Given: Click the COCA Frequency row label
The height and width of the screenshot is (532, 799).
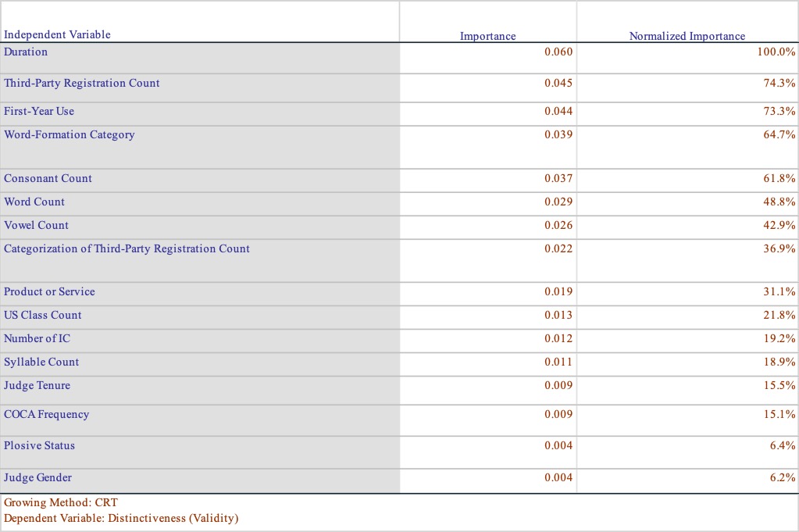Looking at the screenshot, I should [x=46, y=415].
